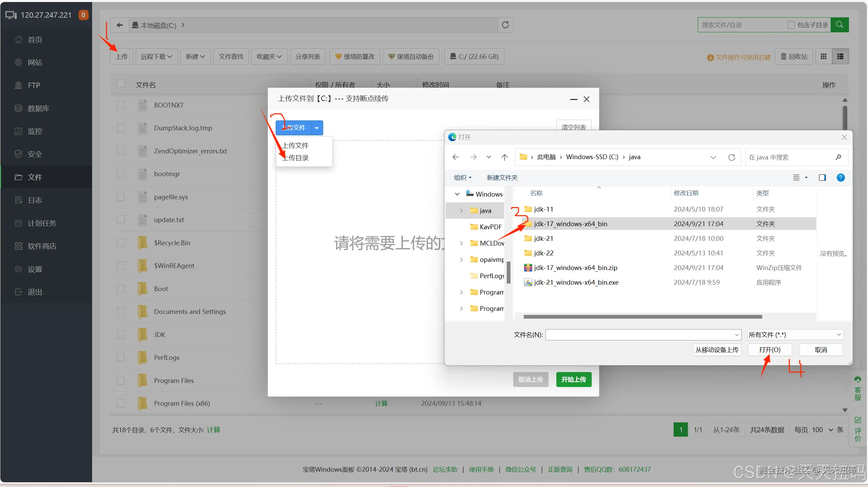
Task: Click the blue help icon in the Open dialog
Action: coord(840,178)
